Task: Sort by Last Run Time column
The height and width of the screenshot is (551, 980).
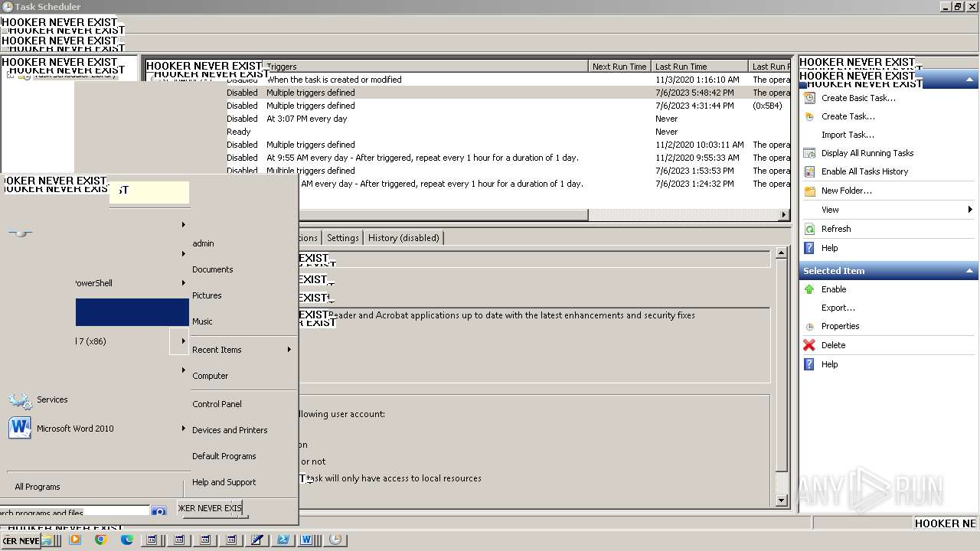Action: click(699, 67)
